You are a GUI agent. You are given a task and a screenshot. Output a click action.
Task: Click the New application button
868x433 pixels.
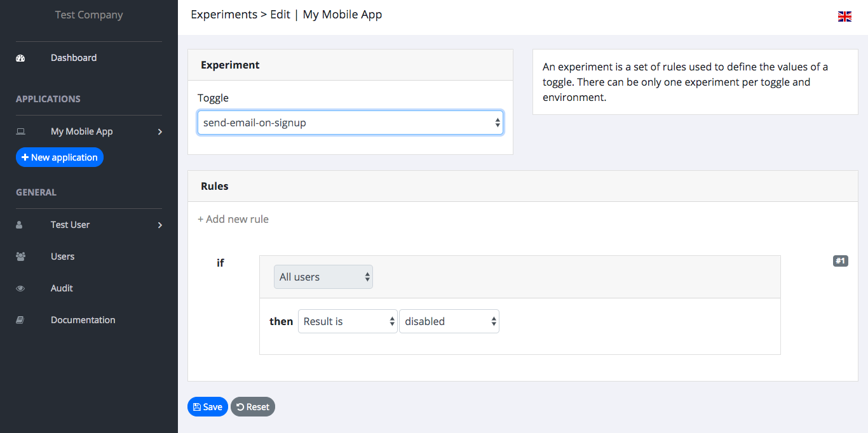tap(59, 157)
